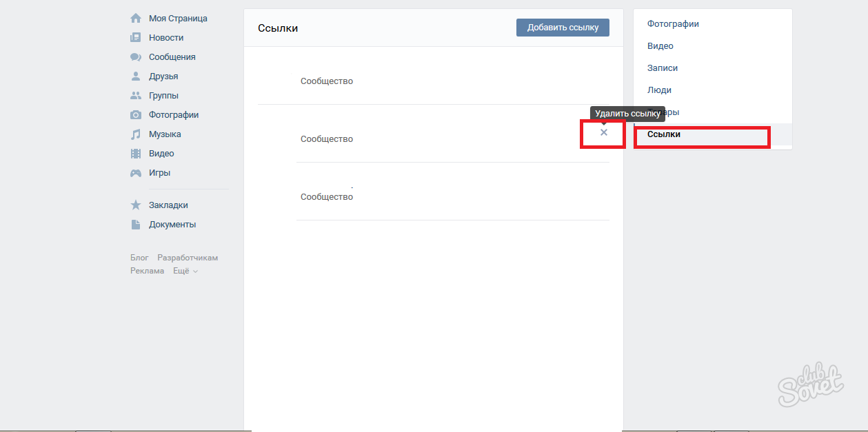The height and width of the screenshot is (432, 868).
Task: Open the Закладки star icon
Action: (x=136, y=205)
